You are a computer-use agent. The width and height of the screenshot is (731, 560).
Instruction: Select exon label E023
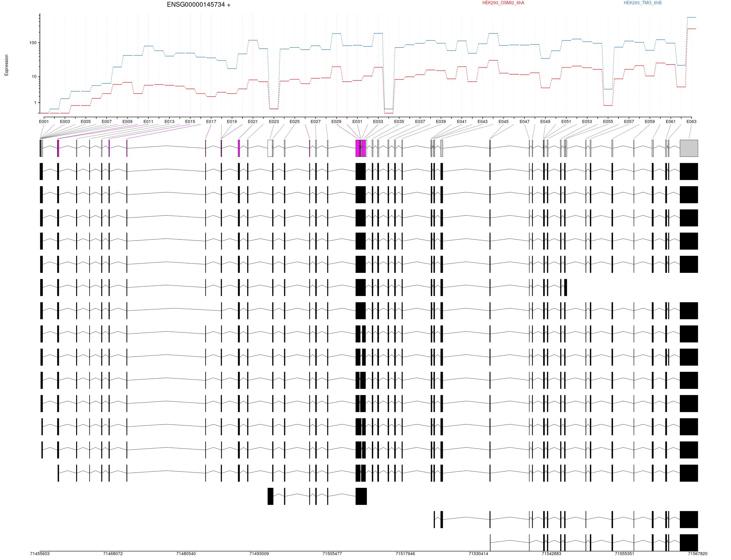[x=274, y=122]
